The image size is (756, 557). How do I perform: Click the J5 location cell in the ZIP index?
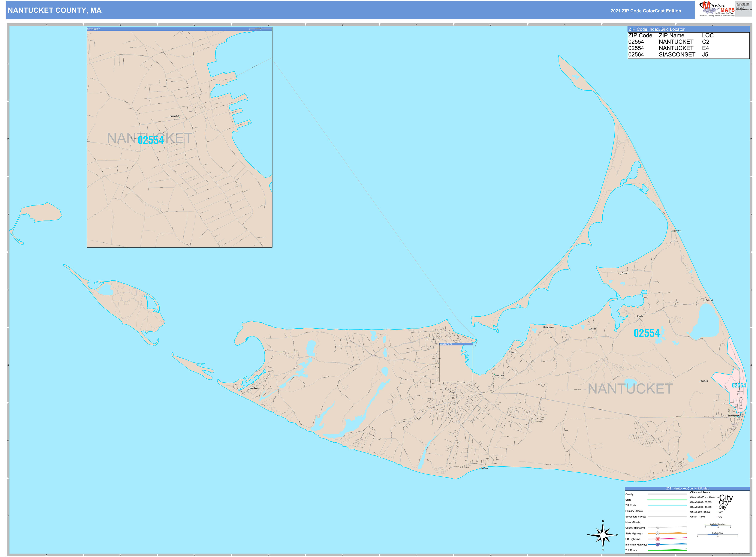click(705, 55)
